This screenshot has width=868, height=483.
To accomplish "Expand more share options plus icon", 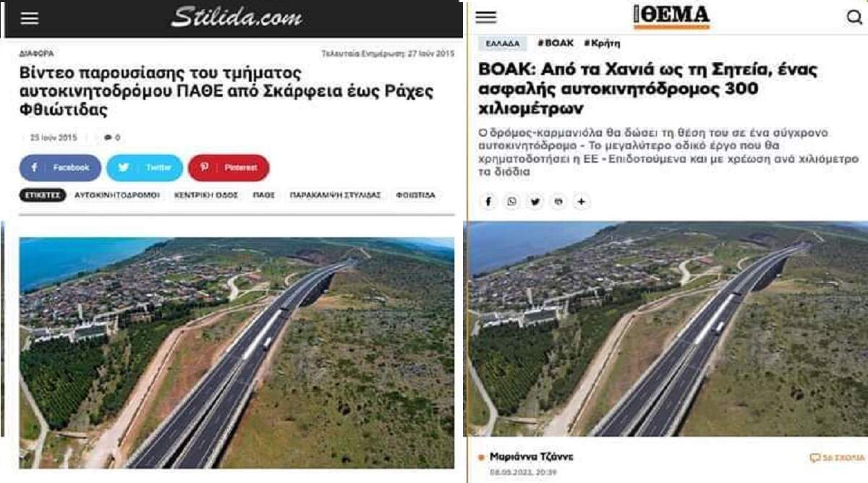I will 581,202.
